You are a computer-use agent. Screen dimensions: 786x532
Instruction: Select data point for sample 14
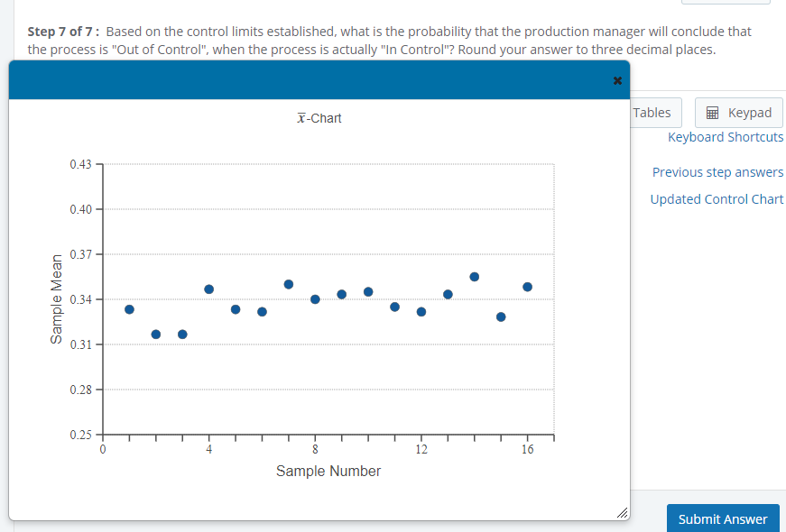[x=474, y=277]
